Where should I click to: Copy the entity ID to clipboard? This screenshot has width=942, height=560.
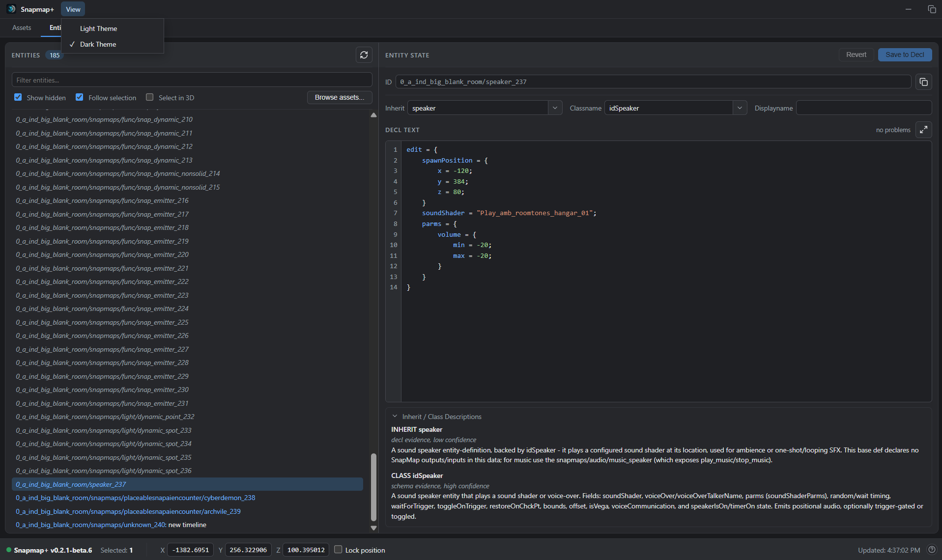click(x=924, y=82)
